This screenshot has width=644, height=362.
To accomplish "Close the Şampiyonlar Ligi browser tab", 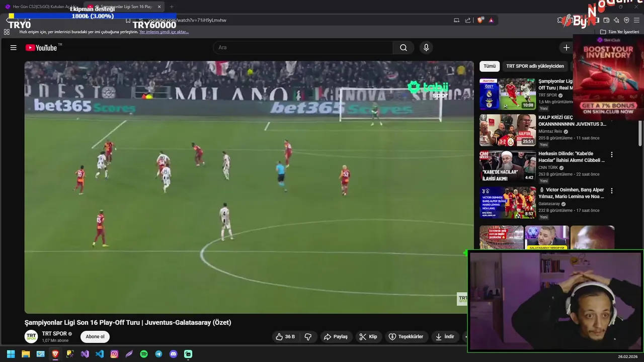I will click(159, 7).
